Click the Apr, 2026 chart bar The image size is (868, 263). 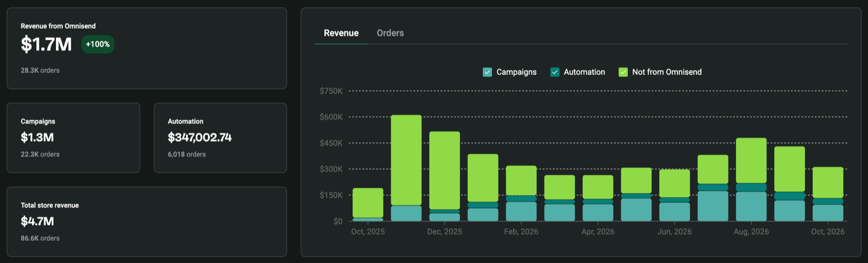(x=598, y=198)
